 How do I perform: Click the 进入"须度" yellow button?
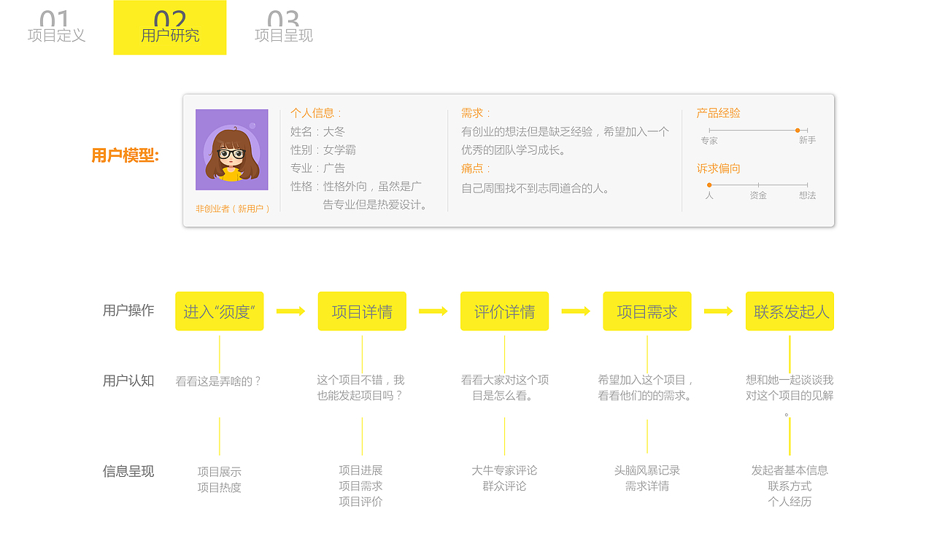pyautogui.click(x=219, y=311)
